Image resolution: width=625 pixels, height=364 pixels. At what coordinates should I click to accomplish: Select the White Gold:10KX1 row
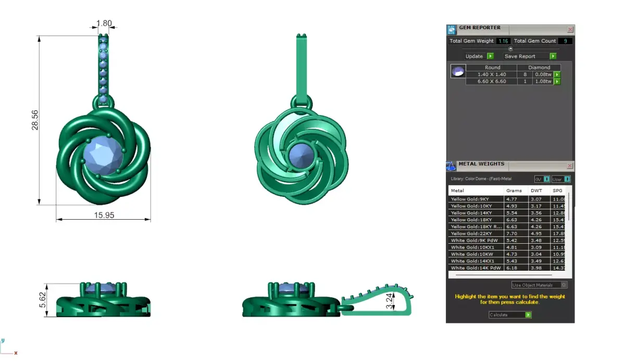click(507, 247)
